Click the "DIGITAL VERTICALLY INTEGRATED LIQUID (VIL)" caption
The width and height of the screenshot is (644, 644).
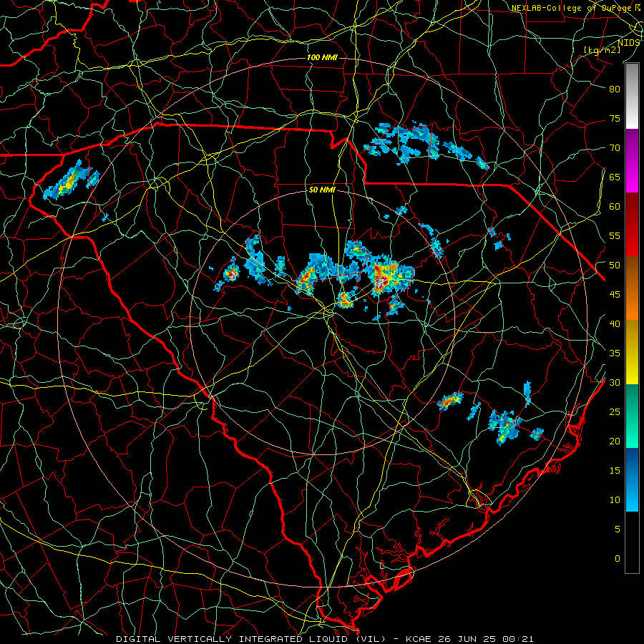251,639
